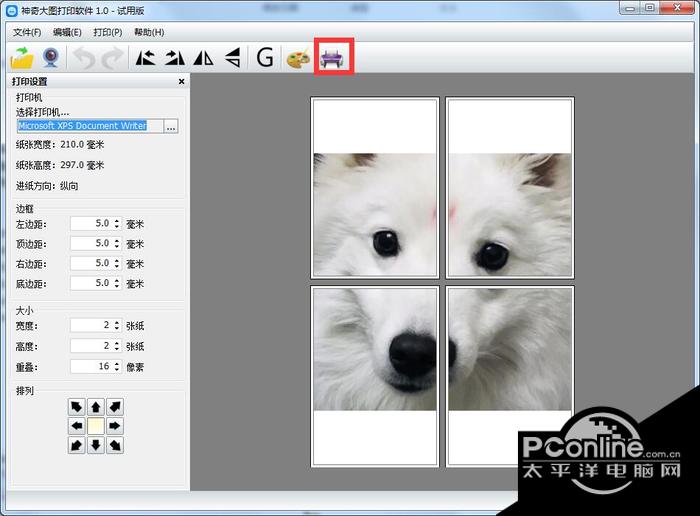Click the redo arrow icon
The image size is (700, 516).
click(x=112, y=58)
